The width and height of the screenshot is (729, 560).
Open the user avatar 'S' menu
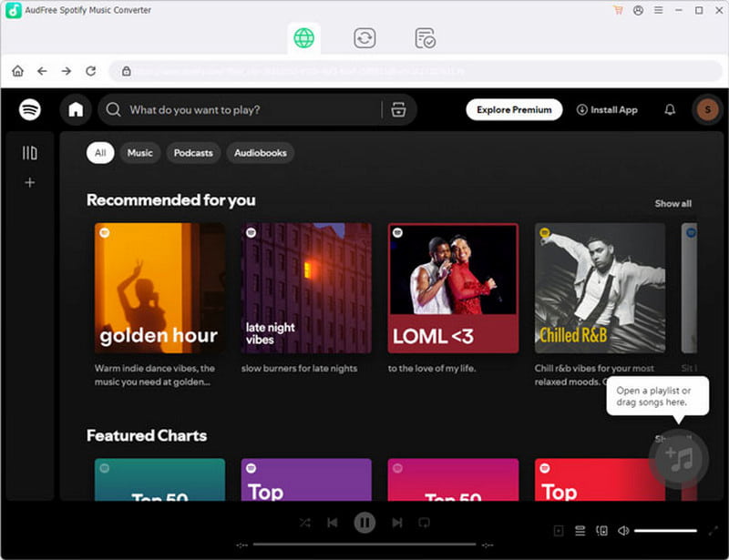(x=708, y=109)
